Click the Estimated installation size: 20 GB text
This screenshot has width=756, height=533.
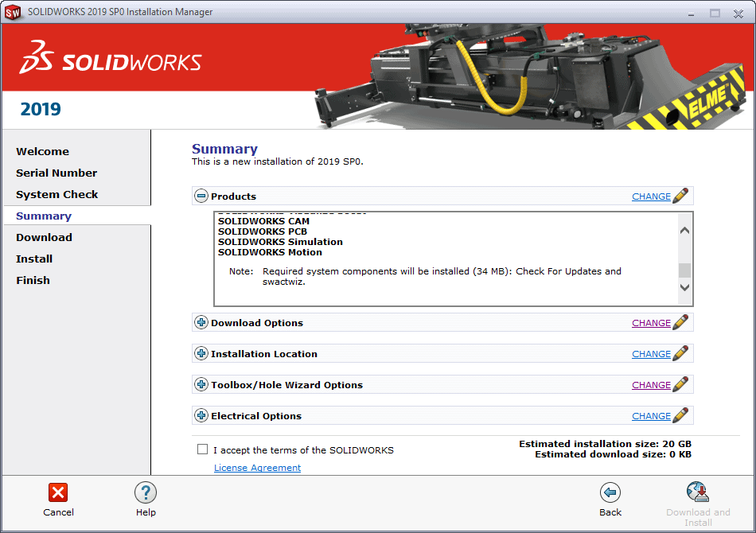(x=605, y=444)
